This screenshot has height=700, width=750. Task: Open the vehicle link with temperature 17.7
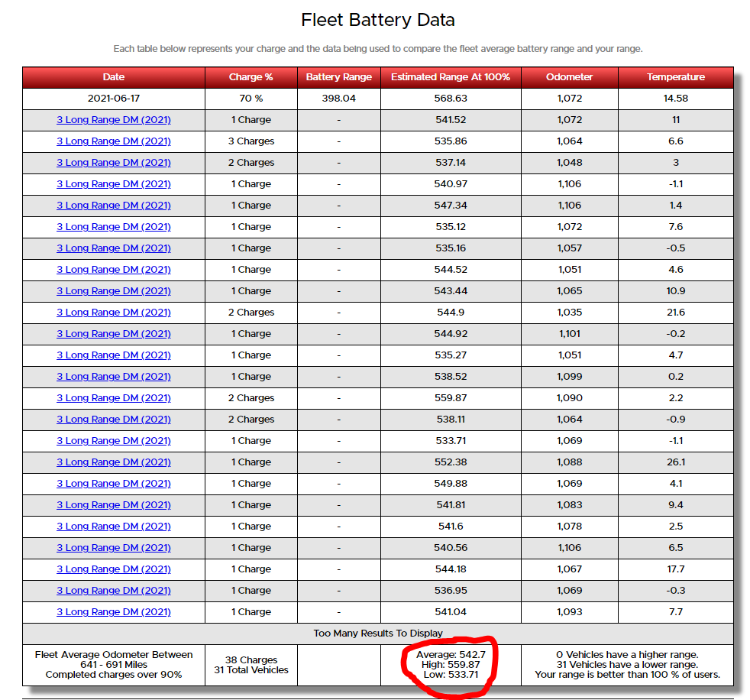click(114, 569)
